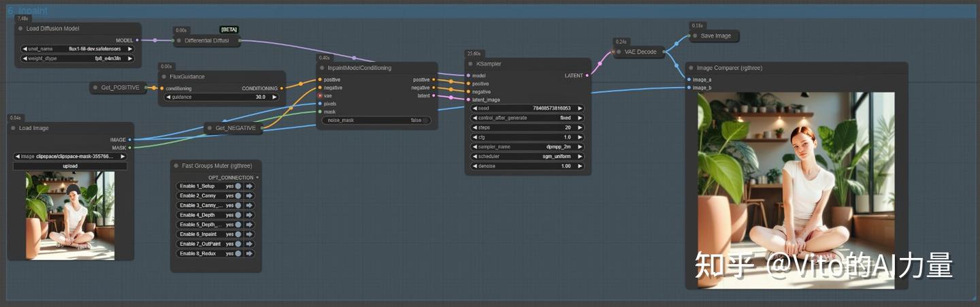Jump to group 1_Setup using its arrow icon
Screen dimensions: 980x307
[x=249, y=186]
